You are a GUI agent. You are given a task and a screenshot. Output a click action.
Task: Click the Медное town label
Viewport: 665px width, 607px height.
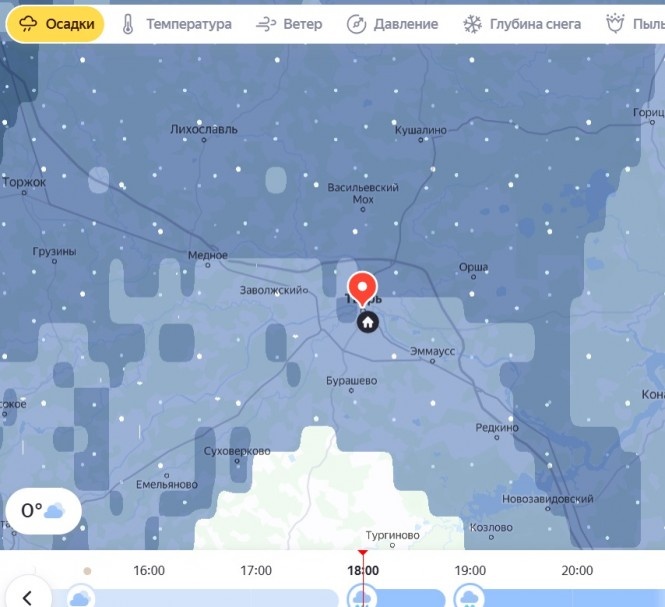tap(208, 255)
